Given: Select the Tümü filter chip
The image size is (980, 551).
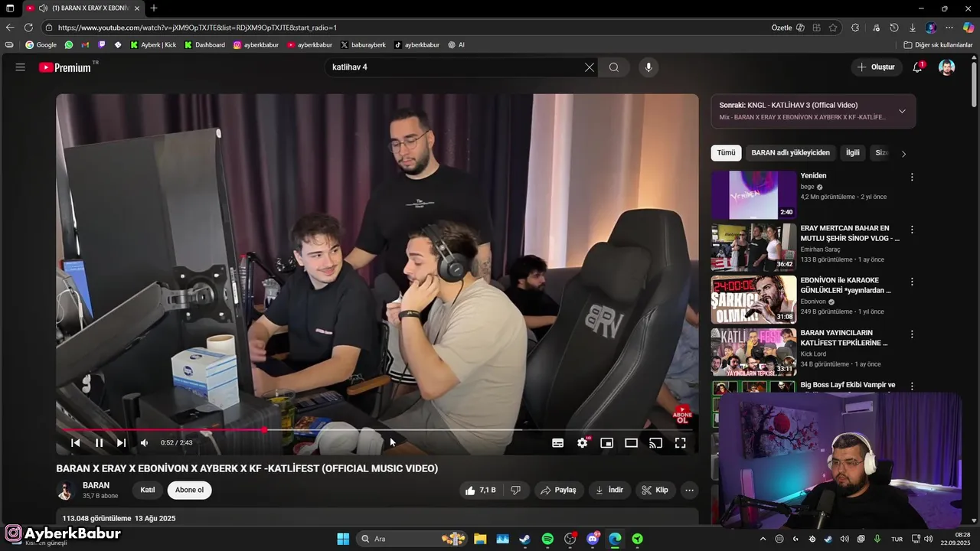Looking at the screenshot, I should point(726,152).
